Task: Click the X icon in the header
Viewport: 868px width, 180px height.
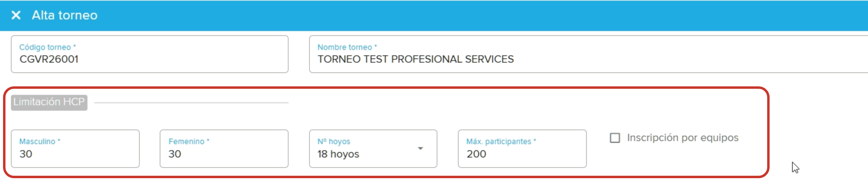Action: tap(16, 15)
